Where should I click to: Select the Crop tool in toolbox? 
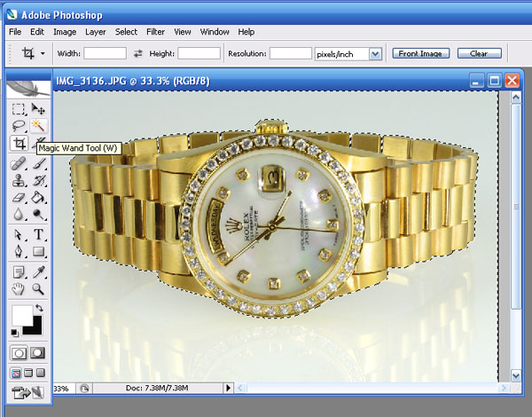point(19,143)
